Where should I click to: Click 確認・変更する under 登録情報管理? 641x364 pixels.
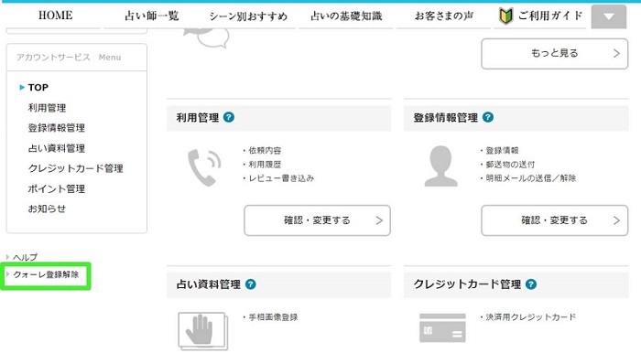[x=554, y=220]
